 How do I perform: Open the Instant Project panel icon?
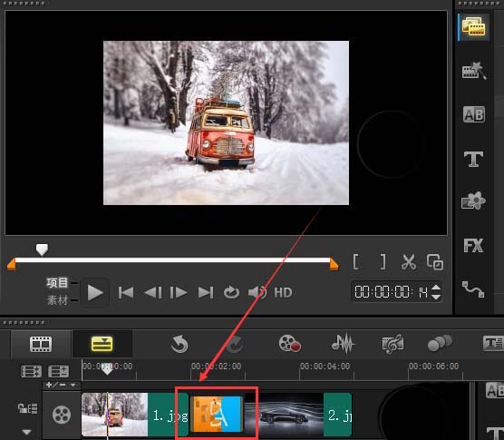click(473, 71)
